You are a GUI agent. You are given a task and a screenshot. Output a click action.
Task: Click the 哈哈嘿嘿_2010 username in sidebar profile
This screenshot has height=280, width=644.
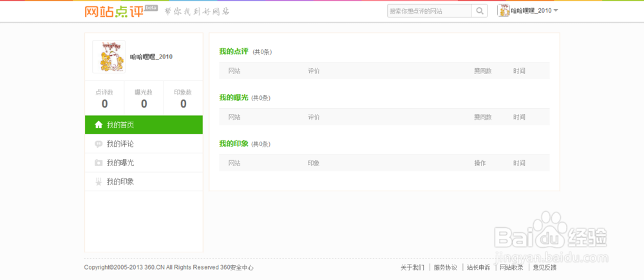(x=151, y=57)
